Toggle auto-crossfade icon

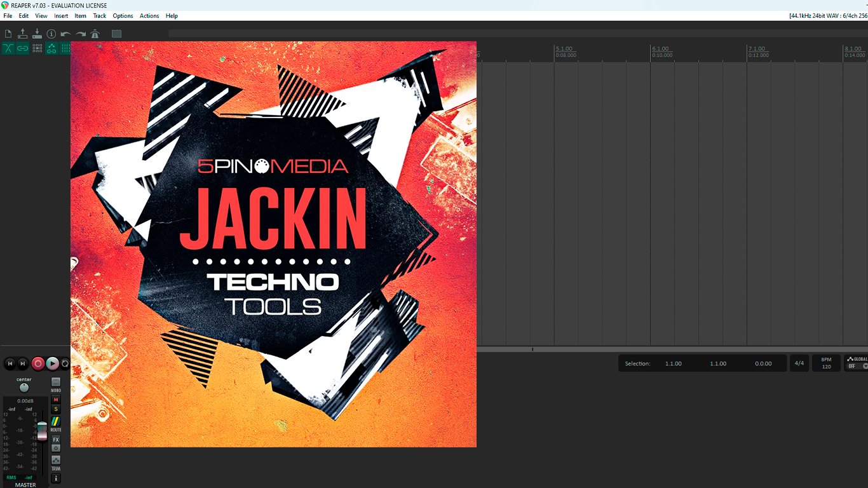point(8,48)
